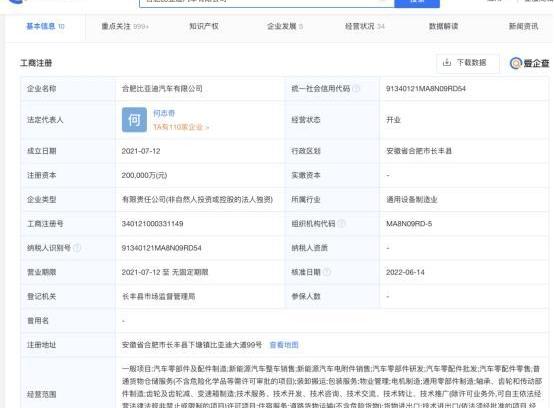Select the registered address text
Screen dimensions: 554x408
pyautogui.click(x=192, y=345)
